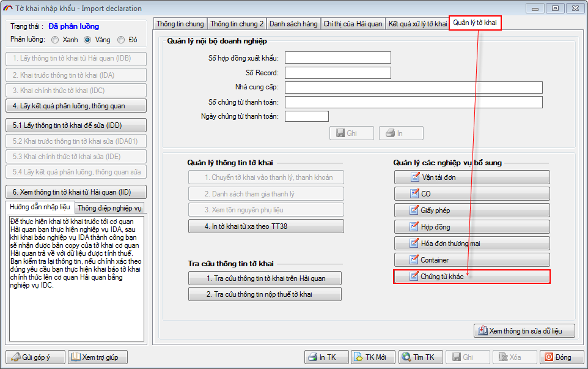This screenshot has height=369, width=588.
Task: Click the Hóa đơn thương mại icon
Action: tap(413, 244)
